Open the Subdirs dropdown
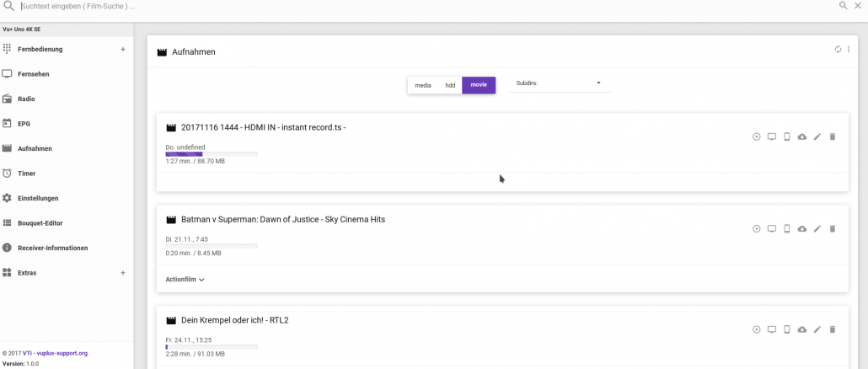Screen dimensions: 868x369 point(560,83)
